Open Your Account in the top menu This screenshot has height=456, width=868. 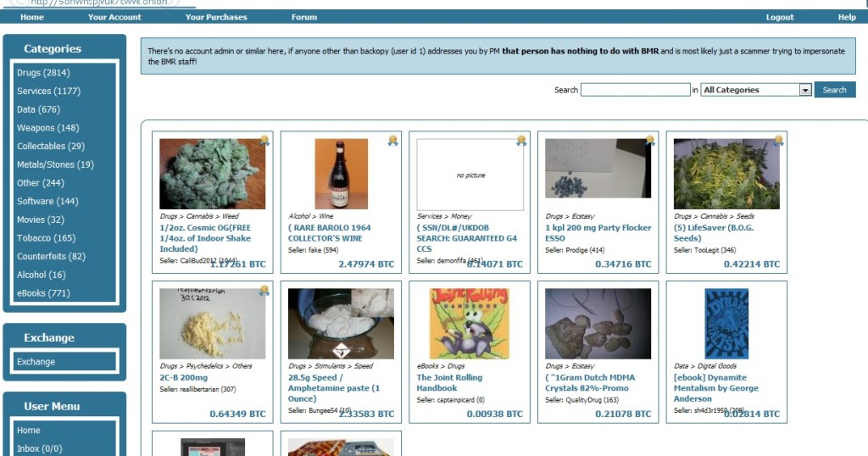[114, 17]
